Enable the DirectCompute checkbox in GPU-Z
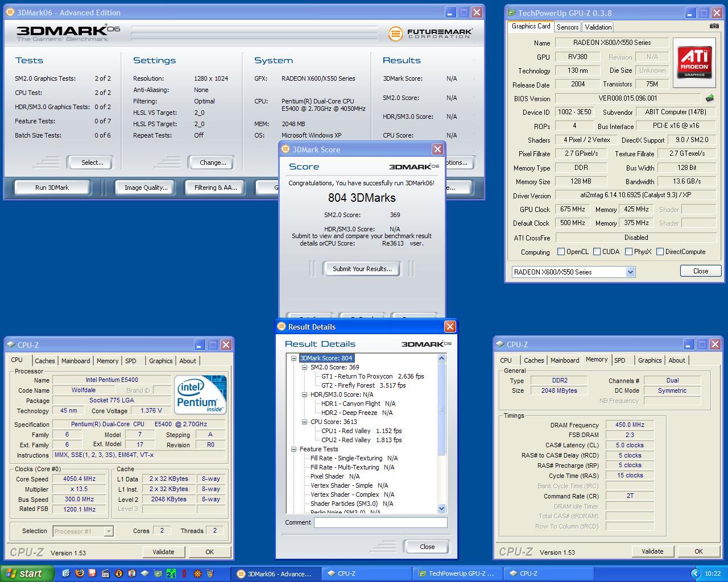 point(660,251)
